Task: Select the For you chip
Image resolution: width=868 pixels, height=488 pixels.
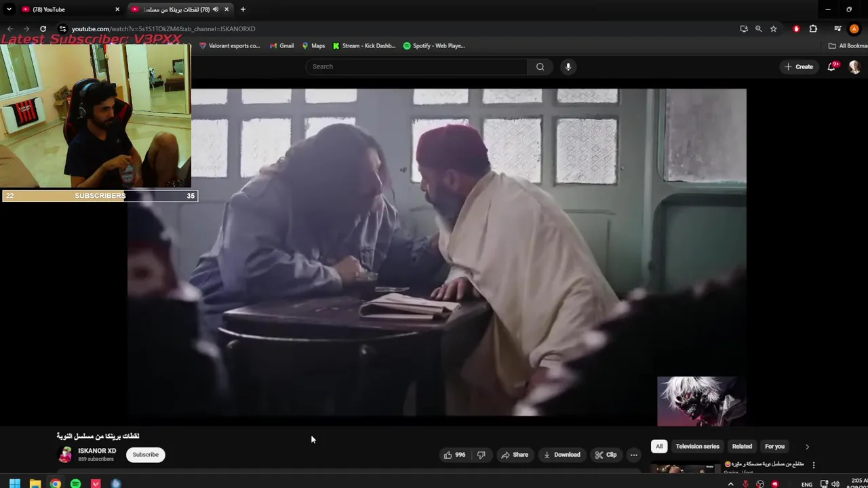Action: (x=774, y=446)
